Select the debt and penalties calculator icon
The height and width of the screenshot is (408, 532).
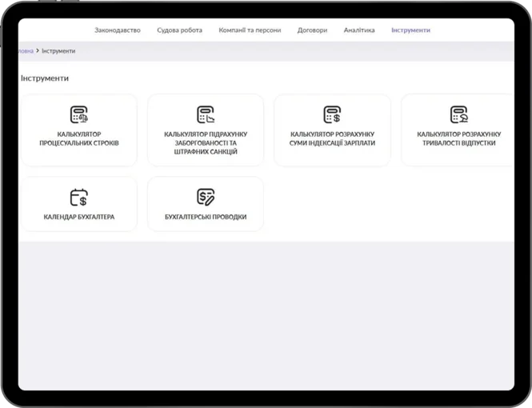point(206,114)
